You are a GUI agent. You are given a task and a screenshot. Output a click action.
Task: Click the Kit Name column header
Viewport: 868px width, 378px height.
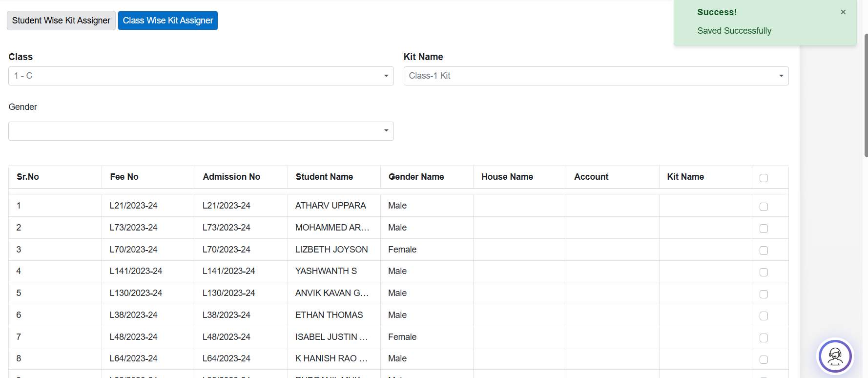685,177
